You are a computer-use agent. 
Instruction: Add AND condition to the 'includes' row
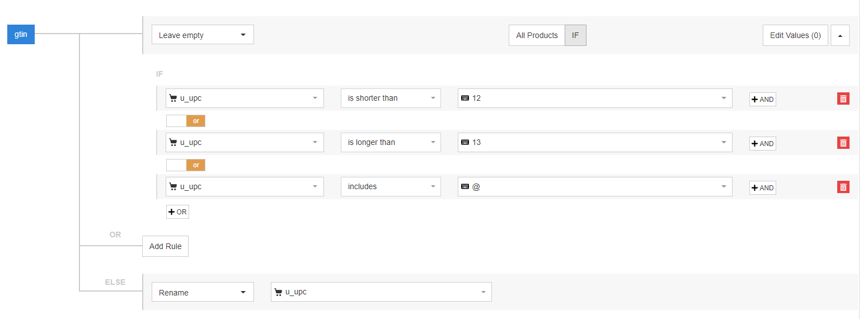click(x=762, y=187)
